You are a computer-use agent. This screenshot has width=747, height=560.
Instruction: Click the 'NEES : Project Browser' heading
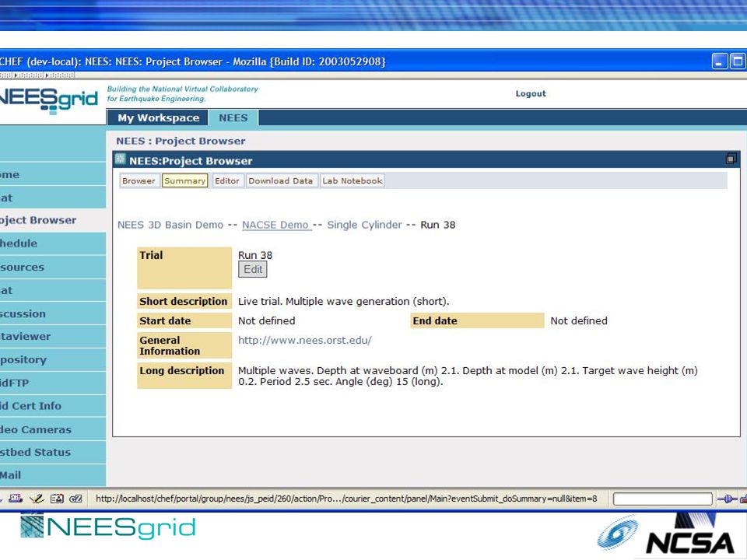click(x=181, y=141)
